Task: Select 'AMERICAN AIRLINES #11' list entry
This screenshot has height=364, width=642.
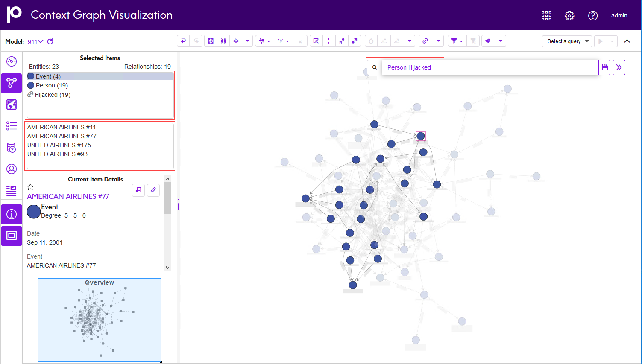Action: 62,127
